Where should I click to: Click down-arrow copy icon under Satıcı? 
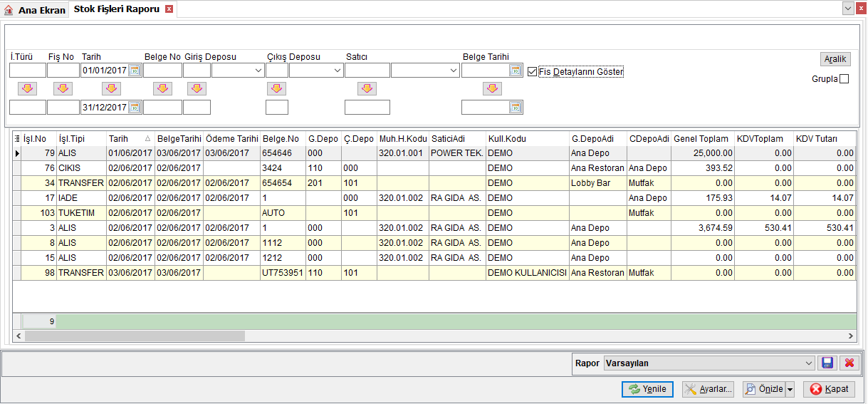(367, 88)
